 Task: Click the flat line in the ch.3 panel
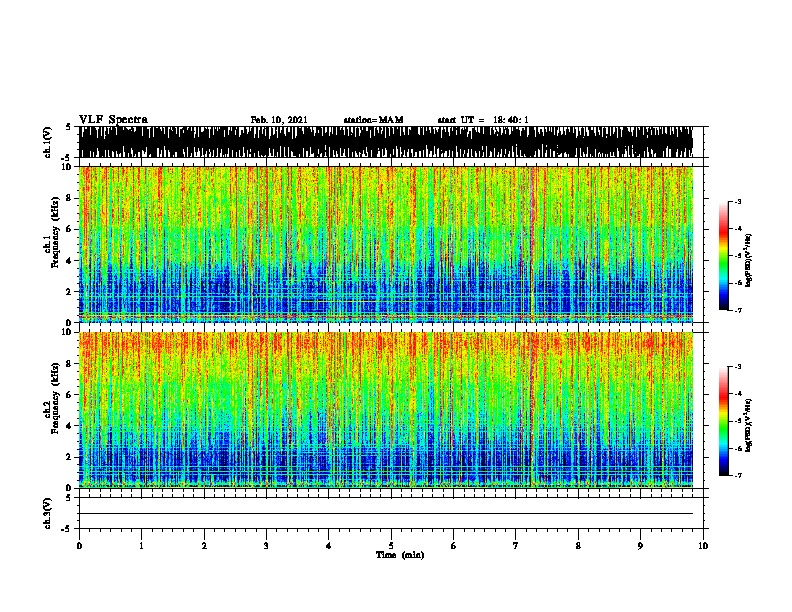385,514
